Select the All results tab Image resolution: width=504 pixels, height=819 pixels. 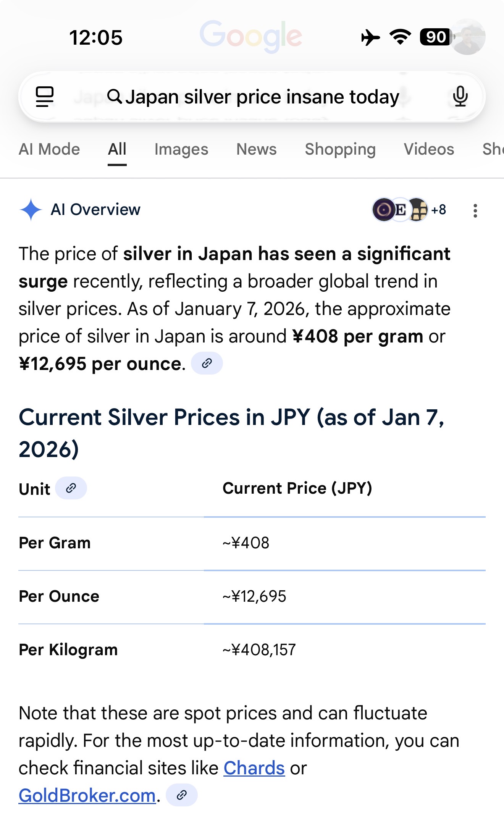coord(117,149)
